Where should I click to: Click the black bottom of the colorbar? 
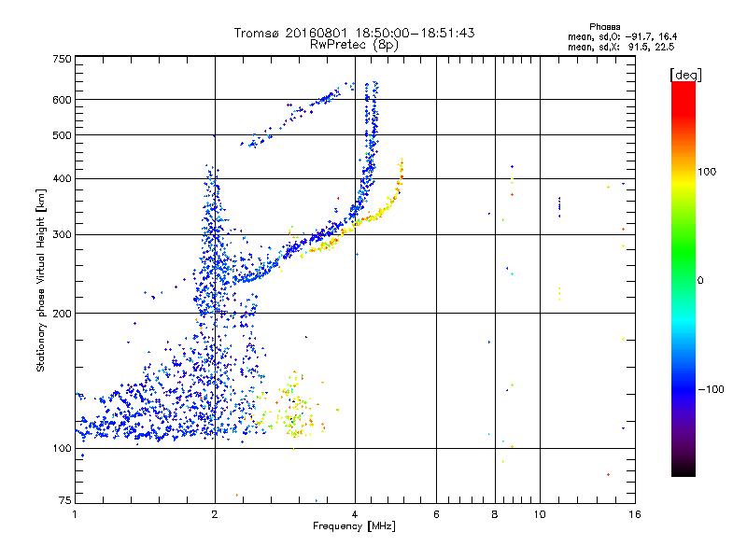684,469
